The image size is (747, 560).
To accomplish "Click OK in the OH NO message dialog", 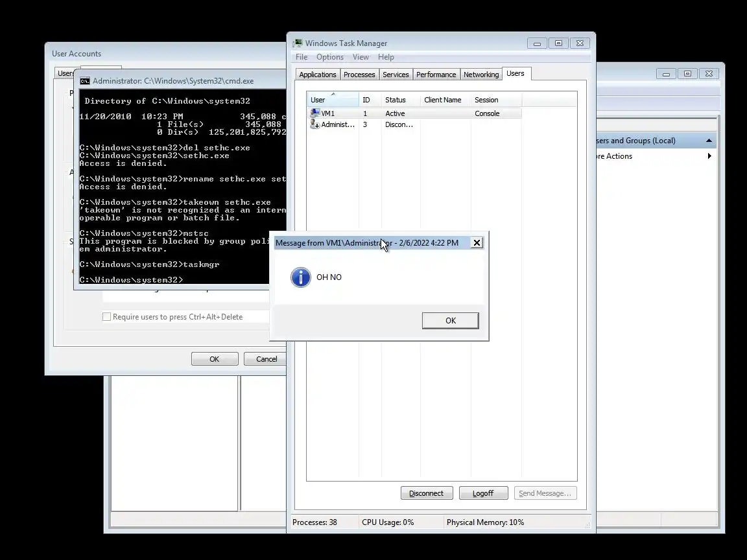I will pos(450,320).
